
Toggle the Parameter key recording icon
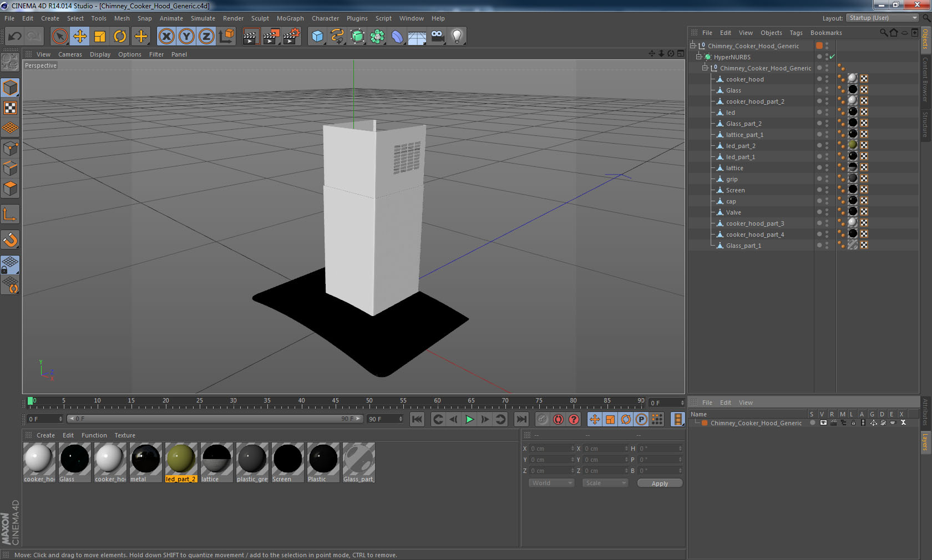click(641, 419)
